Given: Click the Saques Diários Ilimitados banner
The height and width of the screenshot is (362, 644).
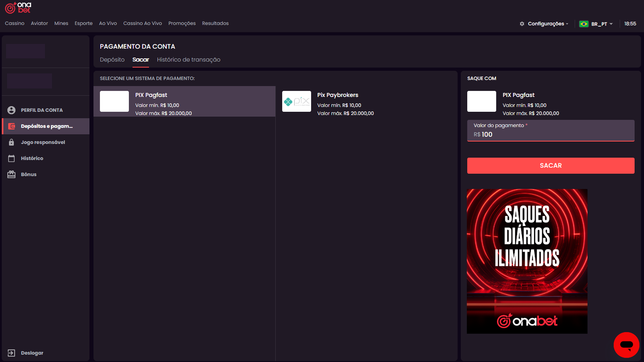Looking at the screenshot, I should 527,261.
